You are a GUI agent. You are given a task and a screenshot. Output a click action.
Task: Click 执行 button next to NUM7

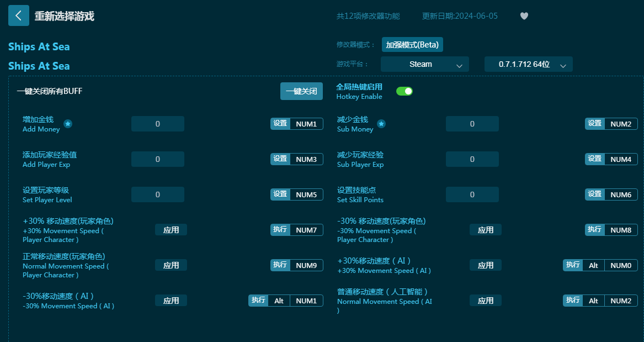tap(280, 230)
